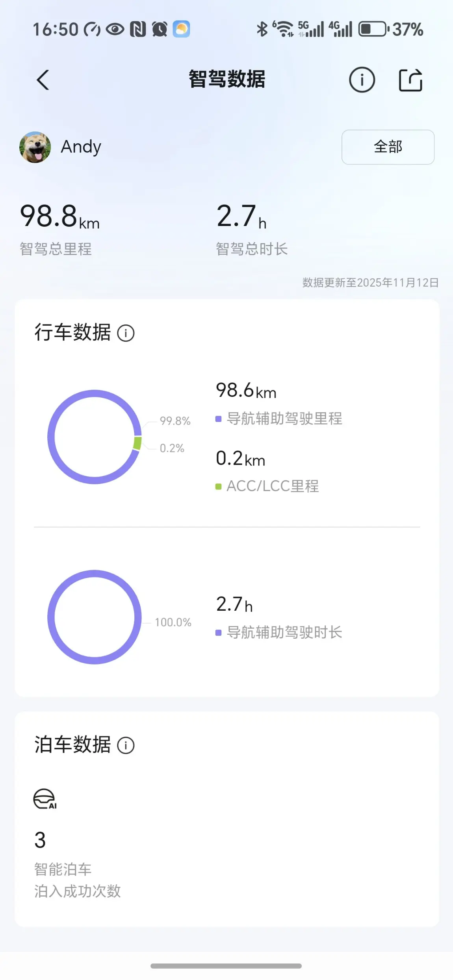Tap the Bluetooth status bar icon
The height and width of the screenshot is (980, 453).
coord(262,29)
